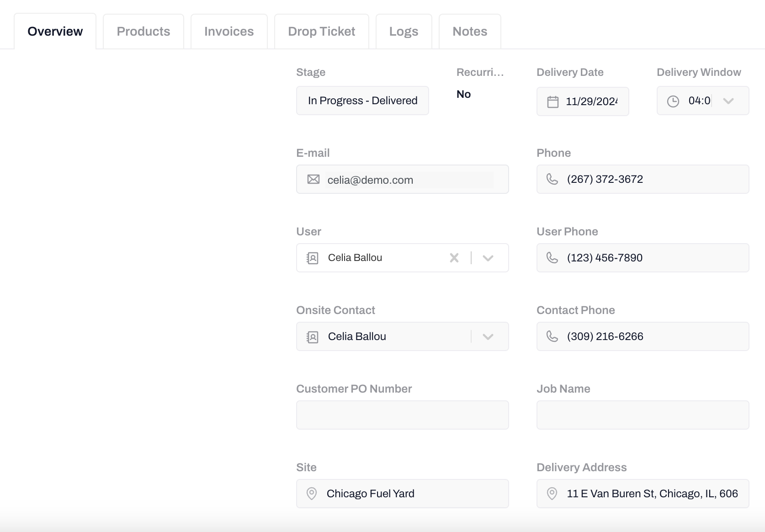Expand the Delivery Window time dropdown
The height and width of the screenshot is (532, 765).
click(x=728, y=101)
